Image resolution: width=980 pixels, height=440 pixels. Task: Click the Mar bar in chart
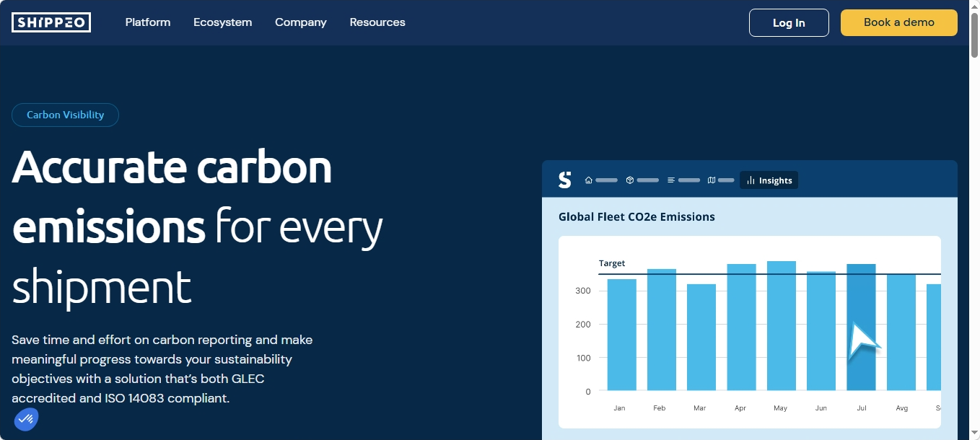pyautogui.click(x=701, y=338)
